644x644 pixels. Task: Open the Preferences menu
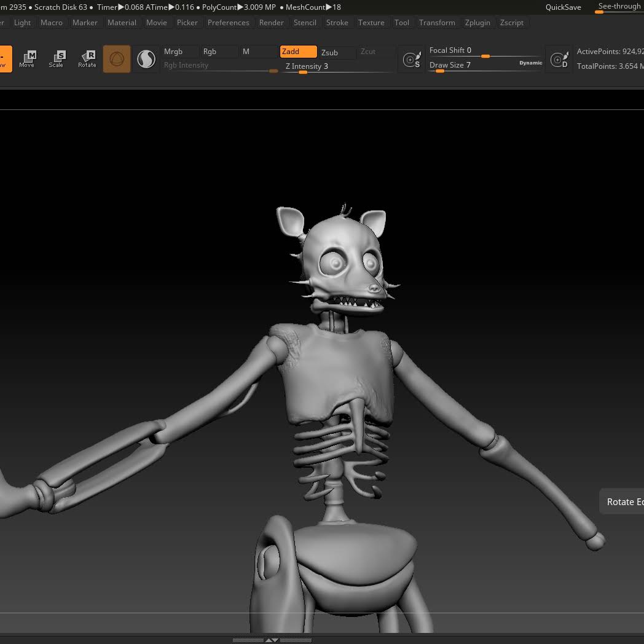click(x=229, y=23)
